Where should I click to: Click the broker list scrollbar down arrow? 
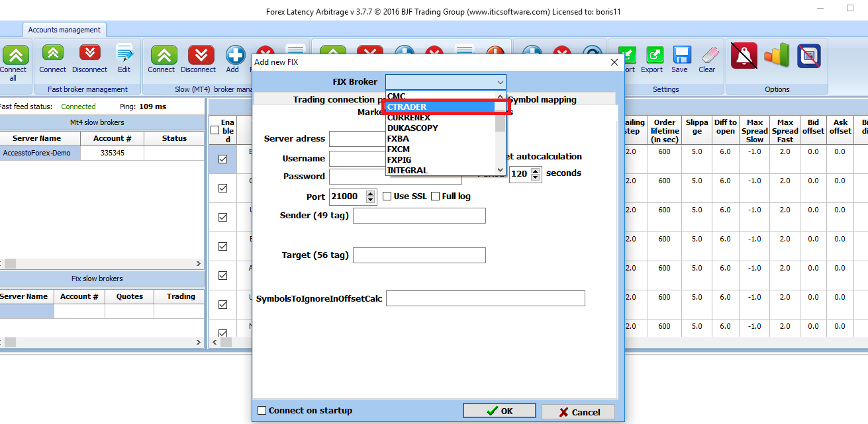click(501, 170)
